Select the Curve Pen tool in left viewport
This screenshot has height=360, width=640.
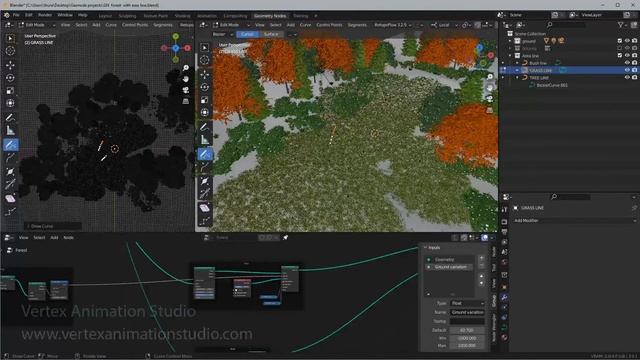(x=10, y=158)
